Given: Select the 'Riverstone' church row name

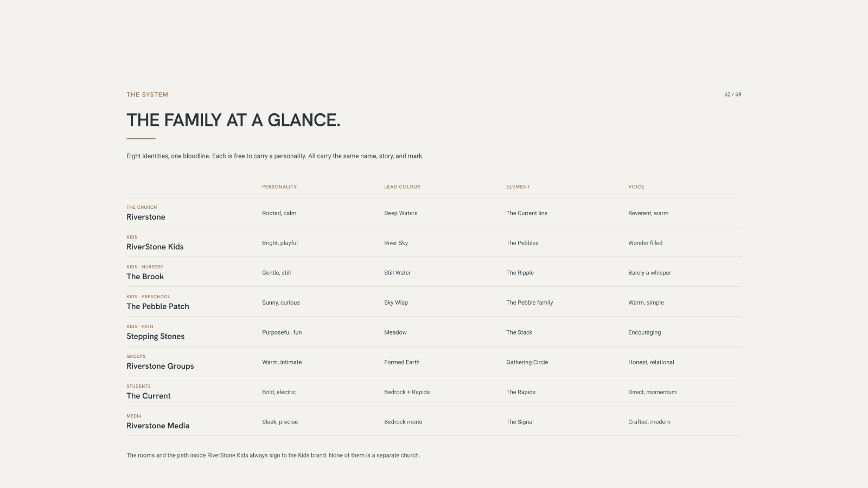Looking at the screenshot, I should point(146,217).
